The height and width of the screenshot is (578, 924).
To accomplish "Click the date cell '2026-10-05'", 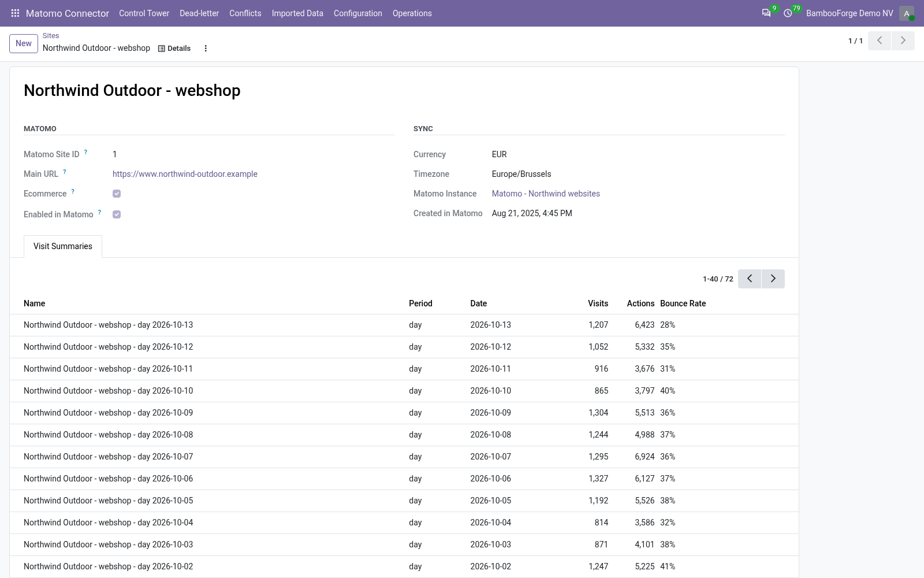I will (491, 501).
